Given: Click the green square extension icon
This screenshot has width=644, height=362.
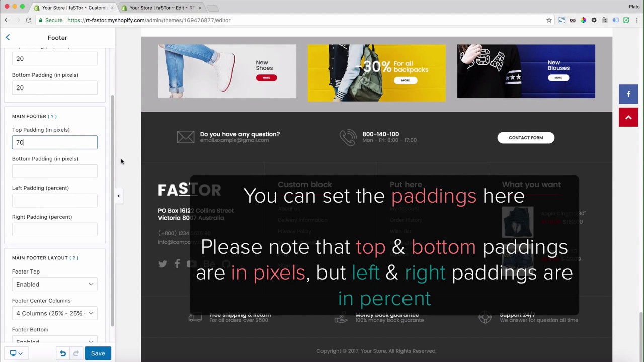Looking at the screenshot, I should (x=626, y=20).
